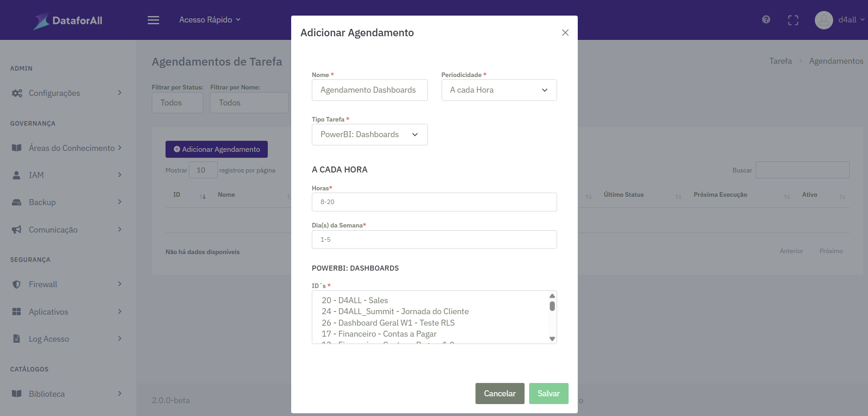
Task: Toggle fullscreen mode icon
Action: pyautogui.click(x=793, y=20)
